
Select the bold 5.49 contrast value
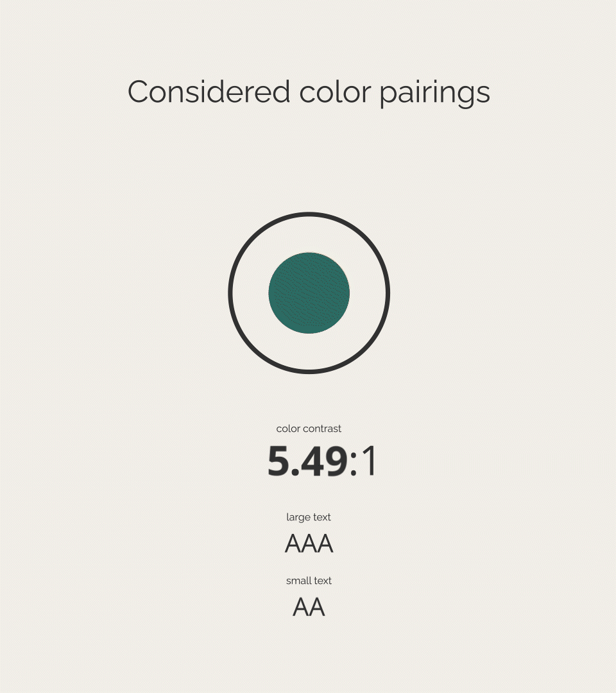[307, 462]
